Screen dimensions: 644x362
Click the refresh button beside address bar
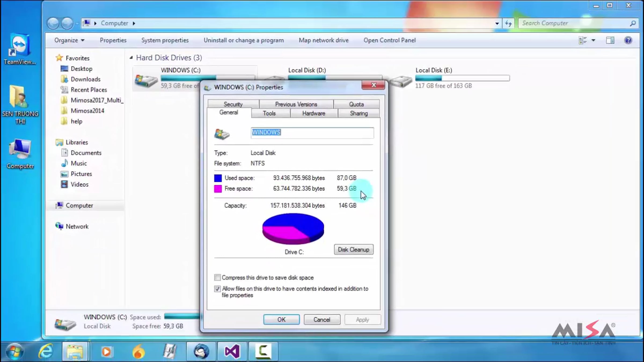508,23
